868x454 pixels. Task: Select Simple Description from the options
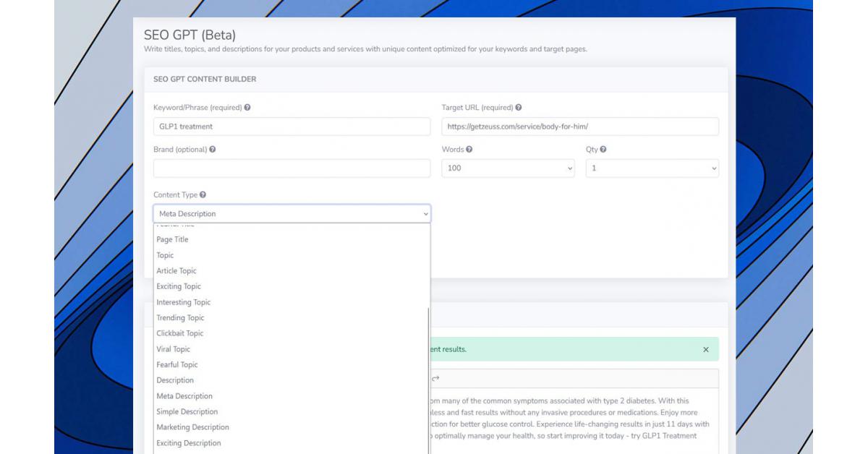tap(187, 412)
